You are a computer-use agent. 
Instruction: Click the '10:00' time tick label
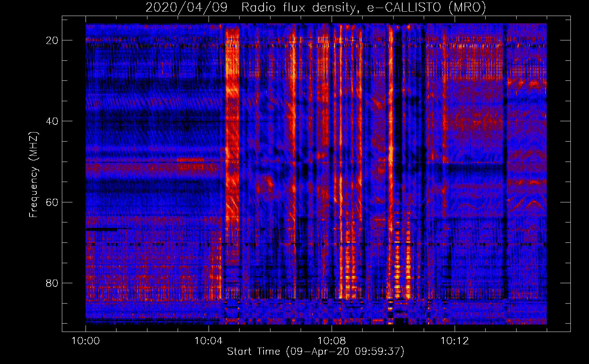click(x=86, y=341)
